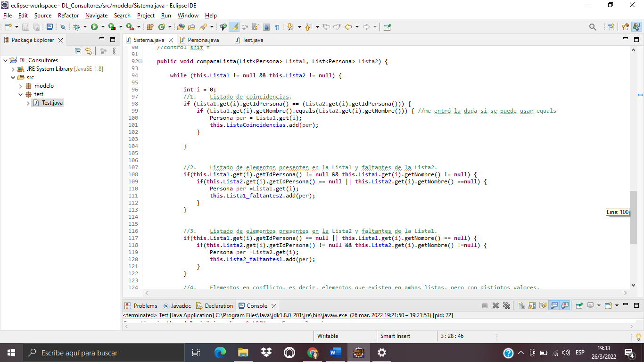The height and width of the screenshot is (362, 644).
Task: Click the Pin Editor icon
Action: [x=387, y=27]
